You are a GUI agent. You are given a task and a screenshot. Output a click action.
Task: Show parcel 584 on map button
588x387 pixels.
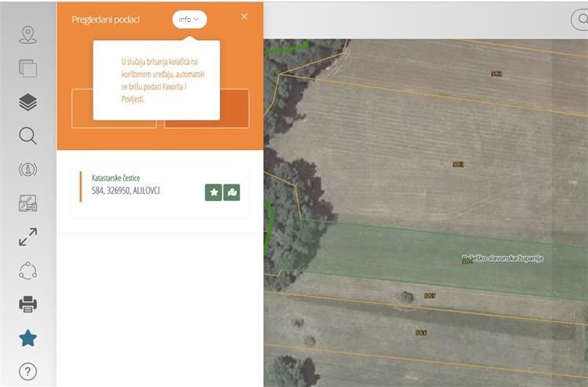coord(231,192)
